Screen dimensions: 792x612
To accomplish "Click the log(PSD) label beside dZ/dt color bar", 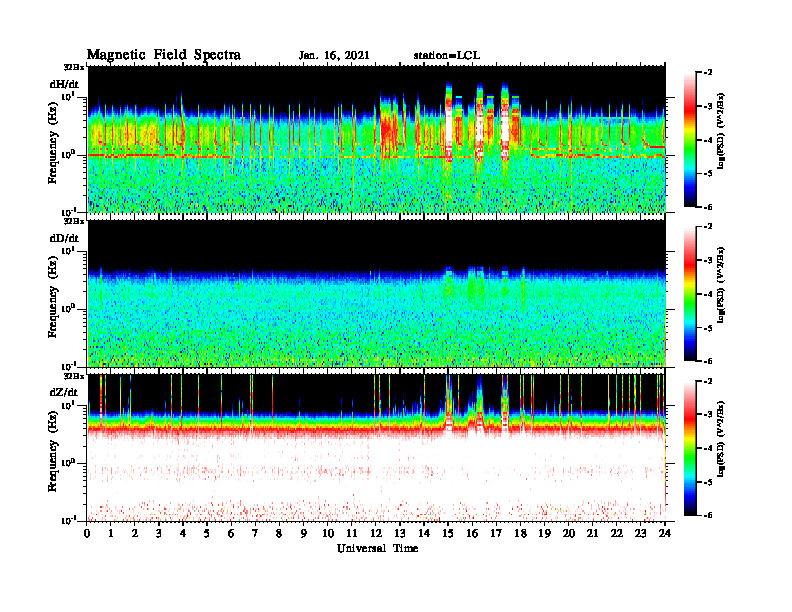I will pyautogui.click(x=720, y=440).
